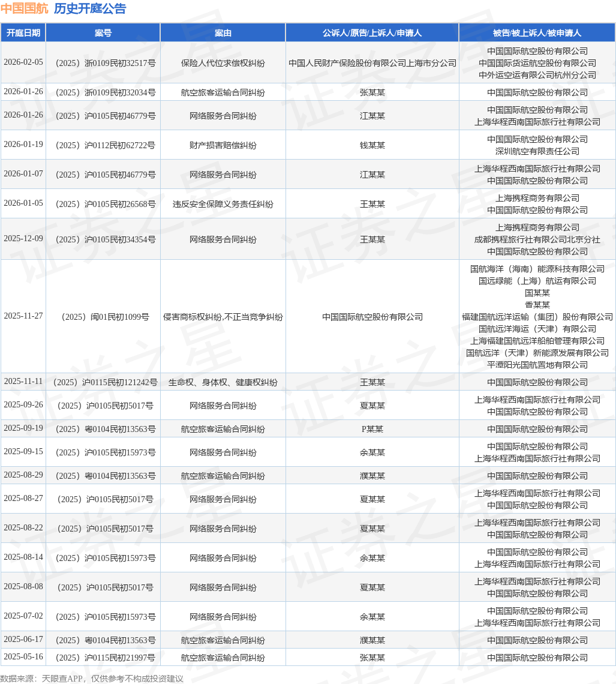Click the date 2025-08-14 cell
Image resolution: width=616 pixels, height=684 pixels.
(x=23, y=557)
